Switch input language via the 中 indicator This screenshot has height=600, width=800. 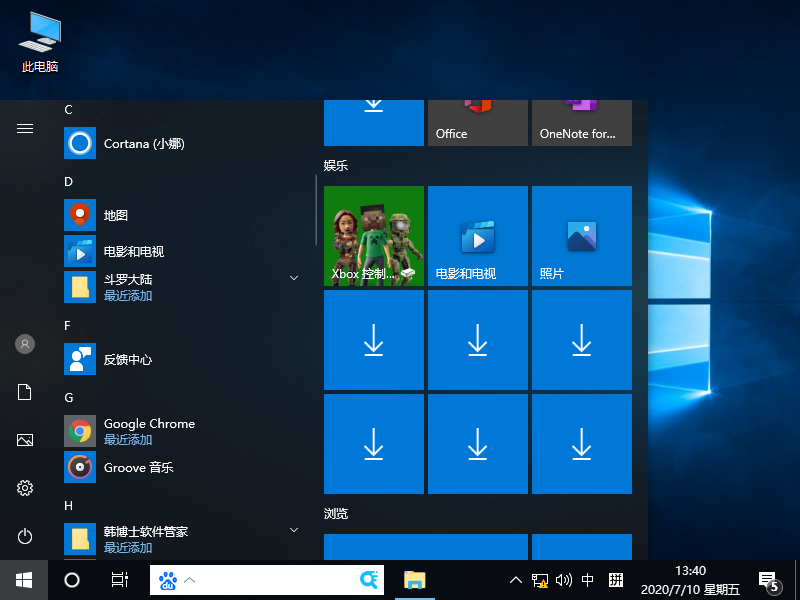(x=587, y=580)
